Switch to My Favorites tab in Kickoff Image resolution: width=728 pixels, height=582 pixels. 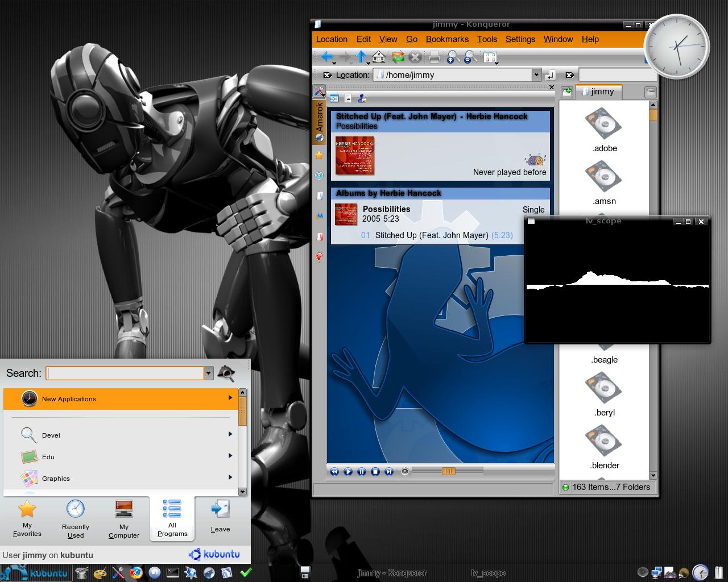[x=27, y=518]
